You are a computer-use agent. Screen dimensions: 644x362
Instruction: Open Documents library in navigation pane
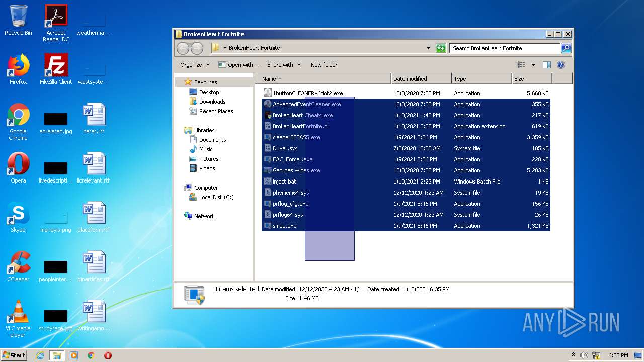(x=208, y=140)
